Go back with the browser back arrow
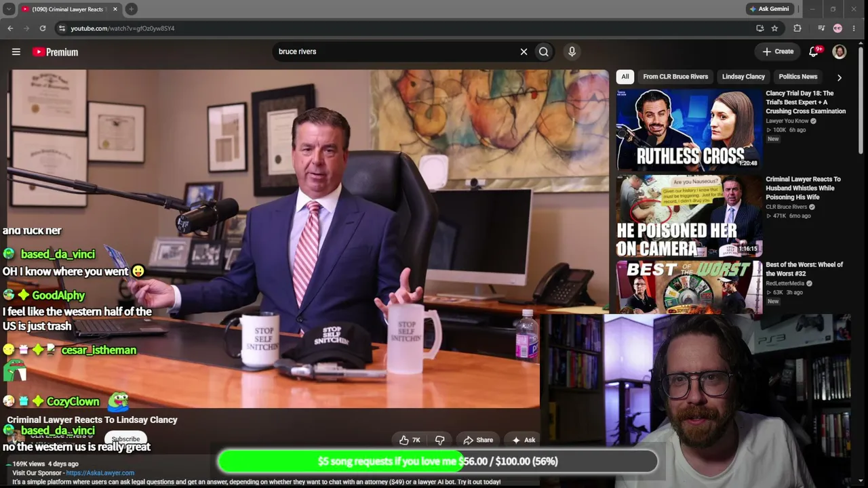The image size is (868, 488). (10, 28)
